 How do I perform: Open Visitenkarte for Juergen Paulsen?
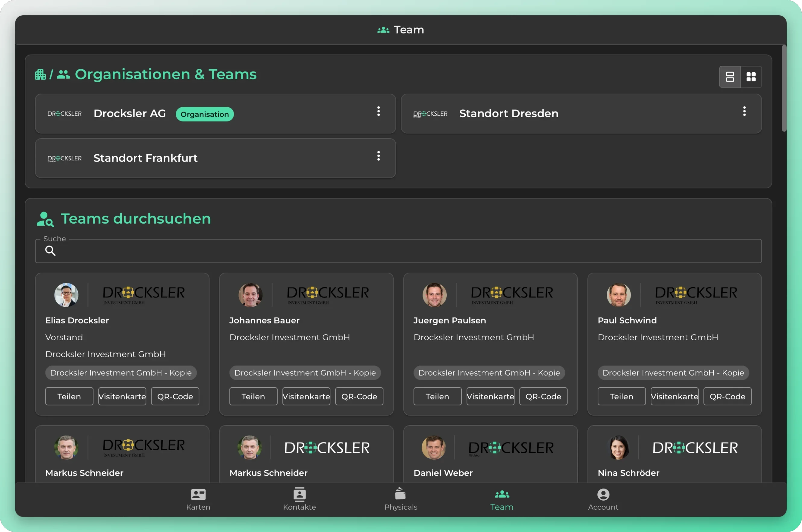tap(491, 396)
